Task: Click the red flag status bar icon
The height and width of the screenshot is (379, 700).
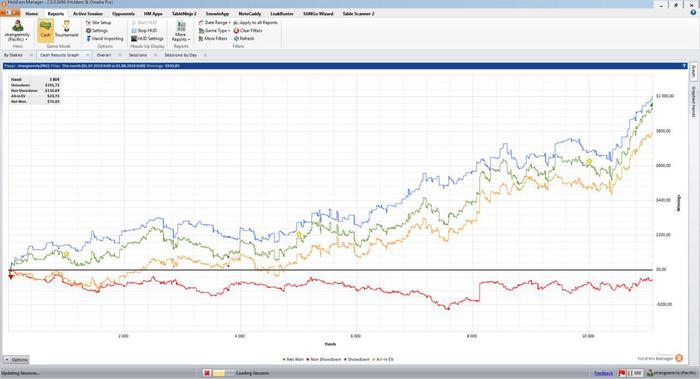Action: (621, 373)
